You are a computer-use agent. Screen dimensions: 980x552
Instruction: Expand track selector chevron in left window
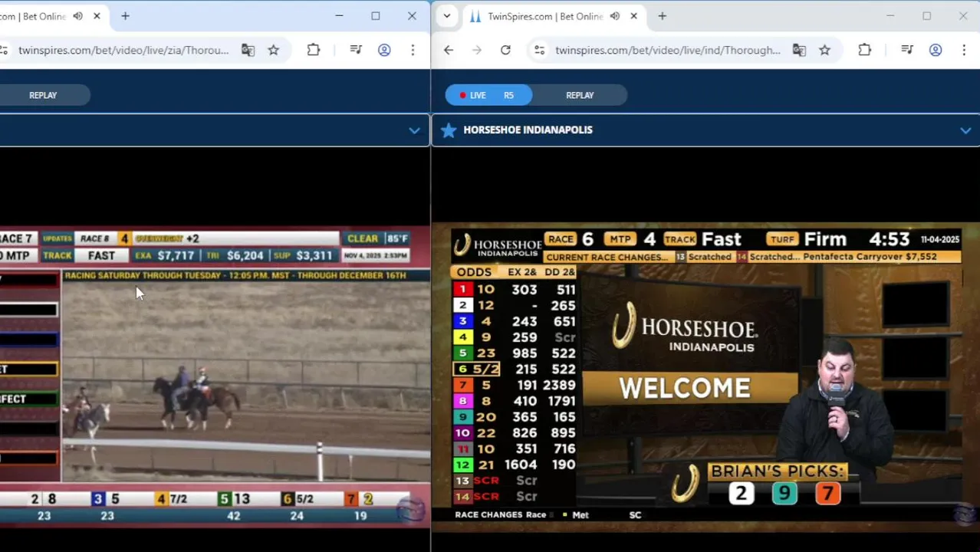[x=414, y=130]
